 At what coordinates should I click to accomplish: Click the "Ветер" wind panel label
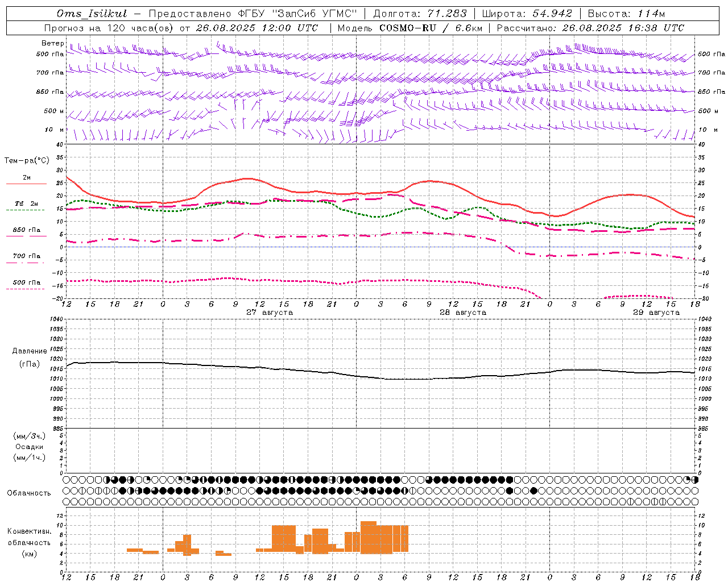click(x=52, y=43)
